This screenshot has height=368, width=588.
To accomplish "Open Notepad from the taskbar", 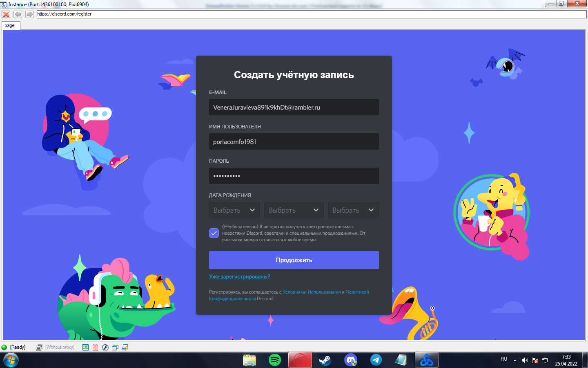I will pos(401,360).
